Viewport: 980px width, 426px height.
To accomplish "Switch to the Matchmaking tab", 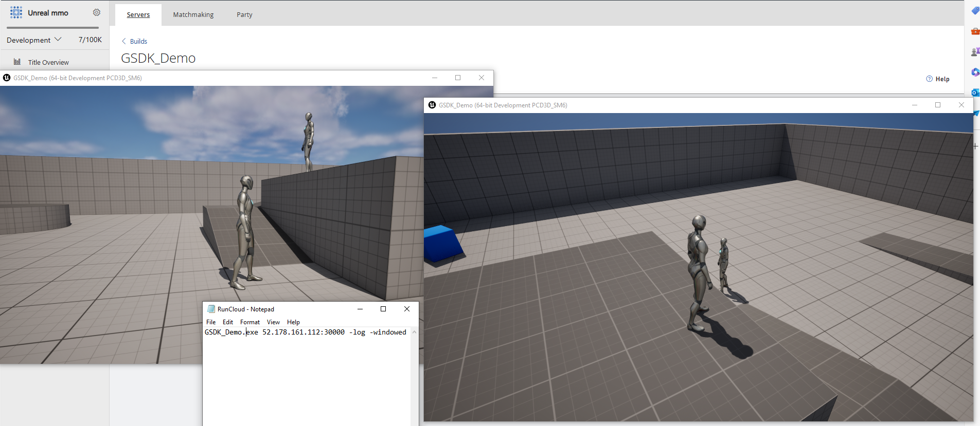I will (x=193, y=14).
